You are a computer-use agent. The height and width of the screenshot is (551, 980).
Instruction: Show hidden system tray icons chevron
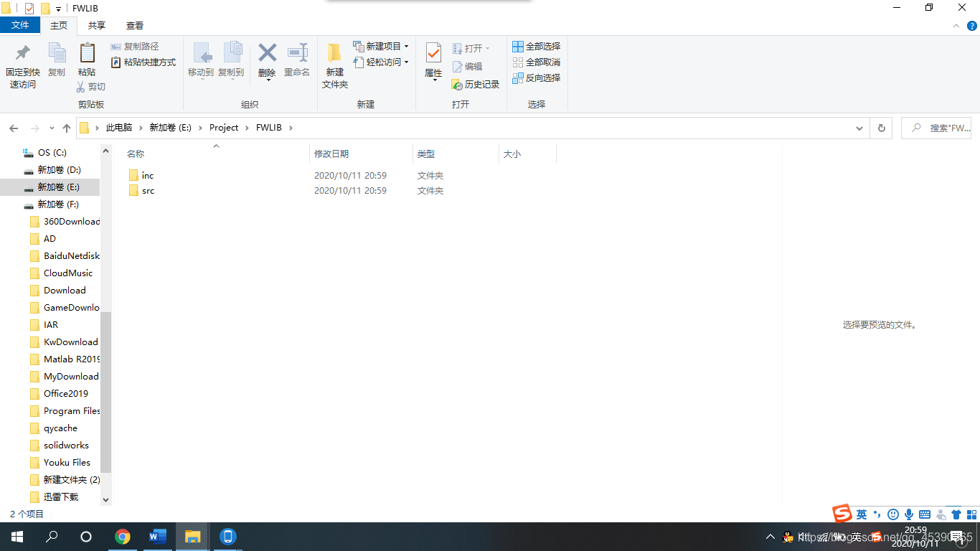(x=771, y=537)
